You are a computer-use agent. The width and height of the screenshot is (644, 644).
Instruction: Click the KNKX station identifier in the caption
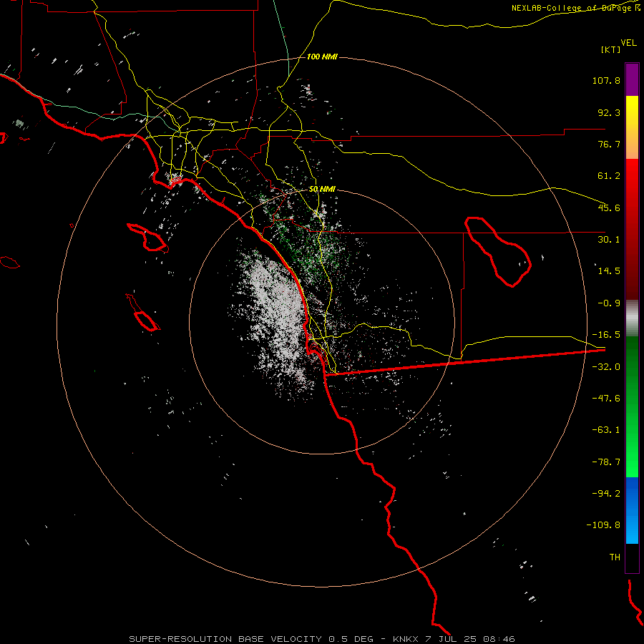406,639
